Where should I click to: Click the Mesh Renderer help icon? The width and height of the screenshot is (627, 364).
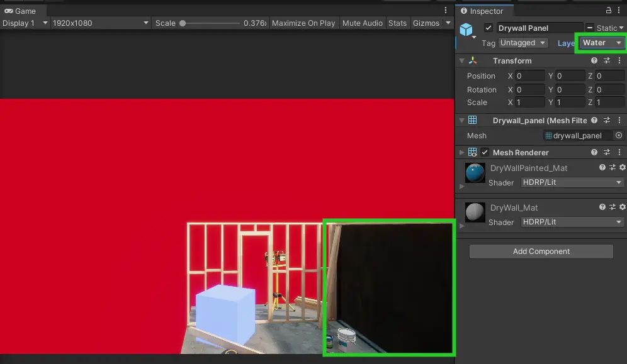pyautogui.click(x=594, y=152)
